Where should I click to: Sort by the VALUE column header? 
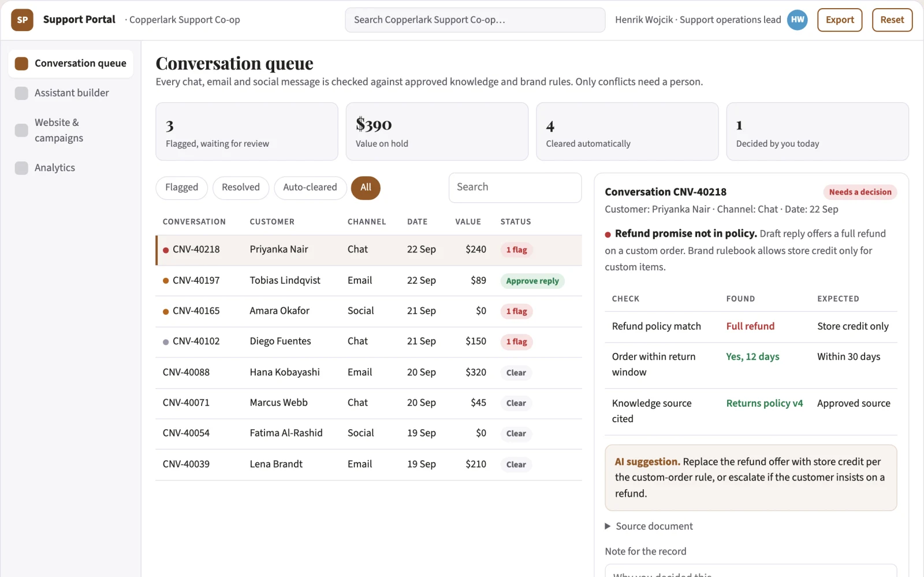468,222
